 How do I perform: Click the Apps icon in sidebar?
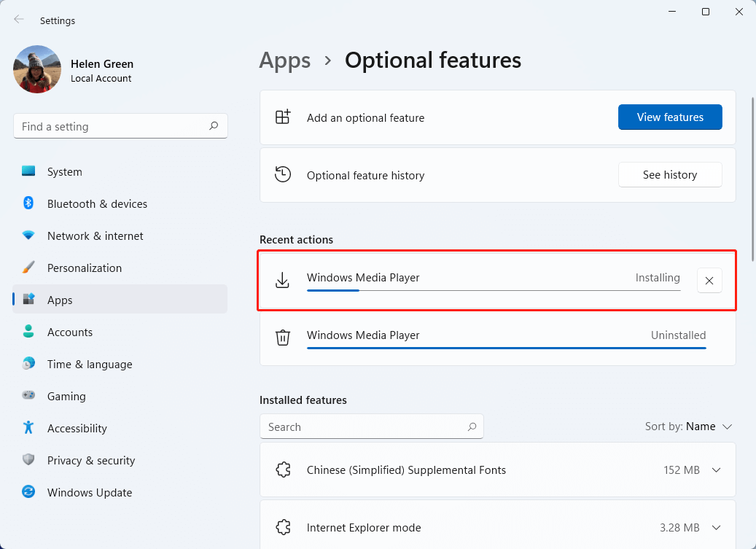(x=28, y=300)
